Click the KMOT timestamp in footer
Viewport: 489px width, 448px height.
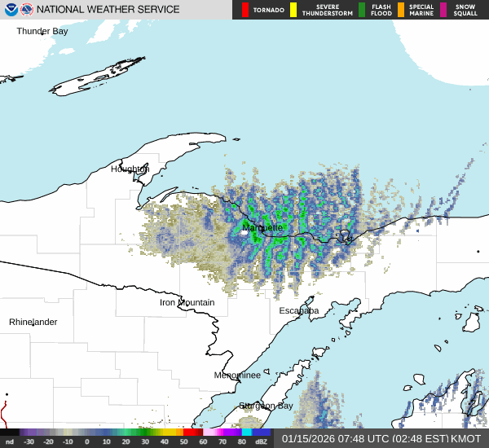381,438
